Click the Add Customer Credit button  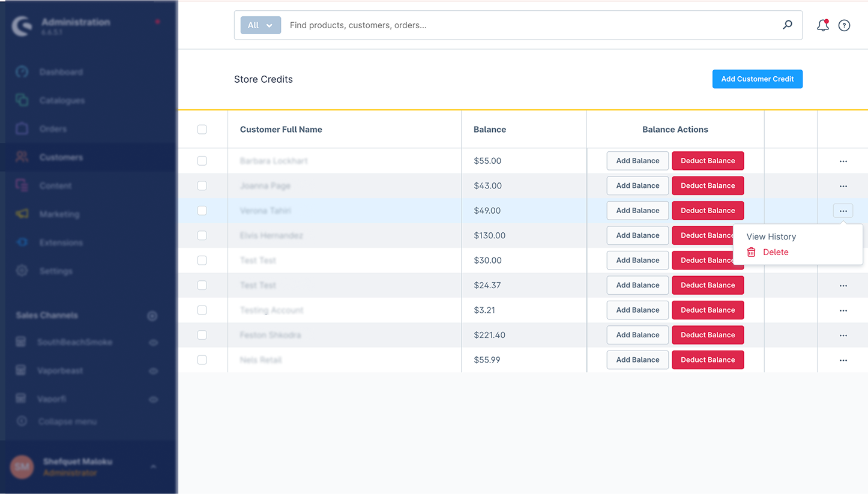pyautogui.click(x=757, y=79)
